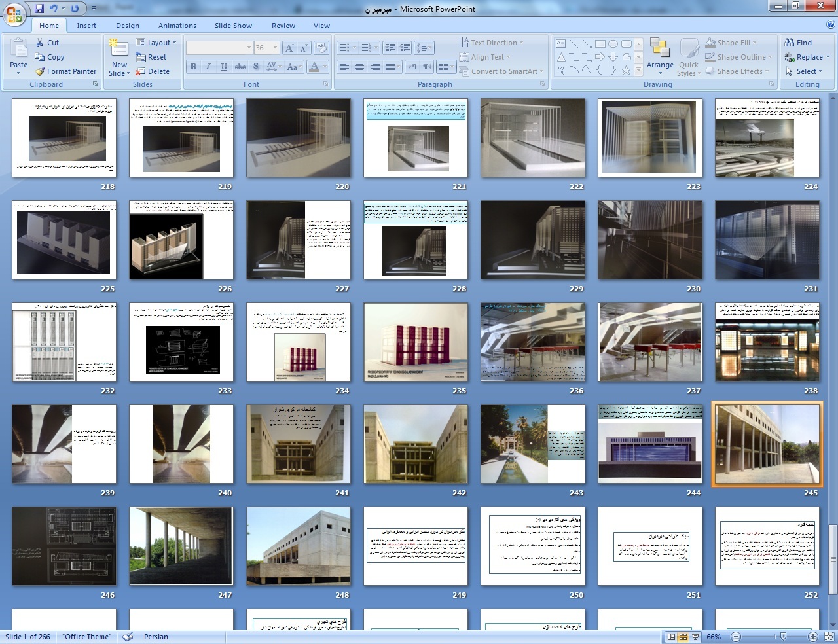This screenshot has height=644, width=838.
Task: Zoom in with the plus button
Action: (812, 637)
